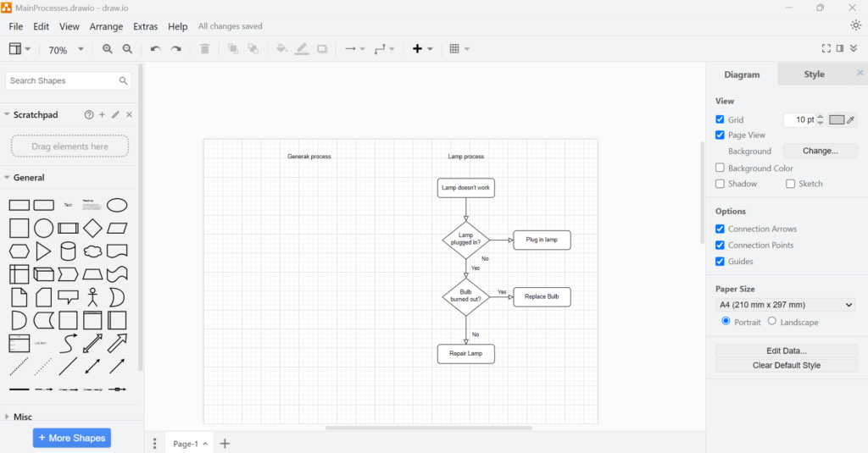Viewport: 868px width, 453px height.
Task: Open the Arrange menu
Action: [106, 26]
